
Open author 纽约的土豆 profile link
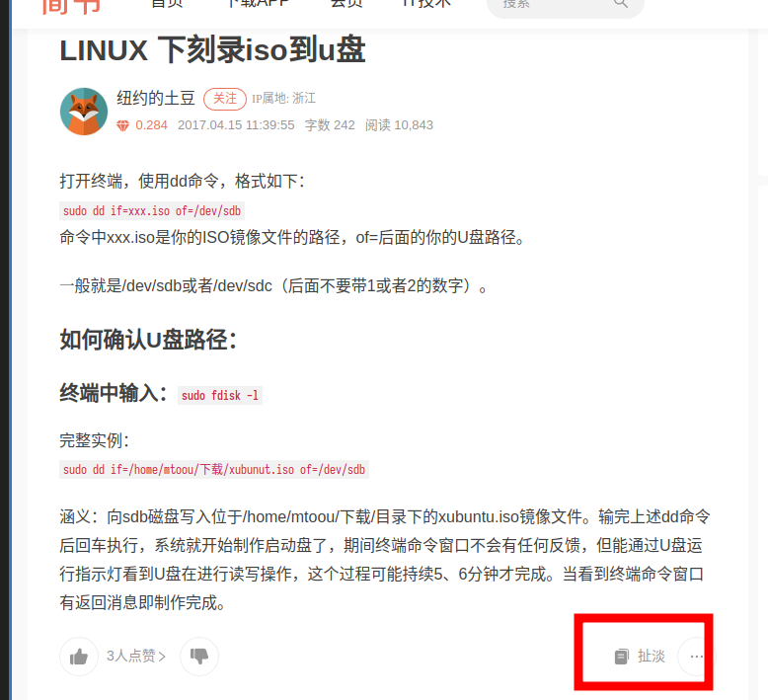click(156, 98)
